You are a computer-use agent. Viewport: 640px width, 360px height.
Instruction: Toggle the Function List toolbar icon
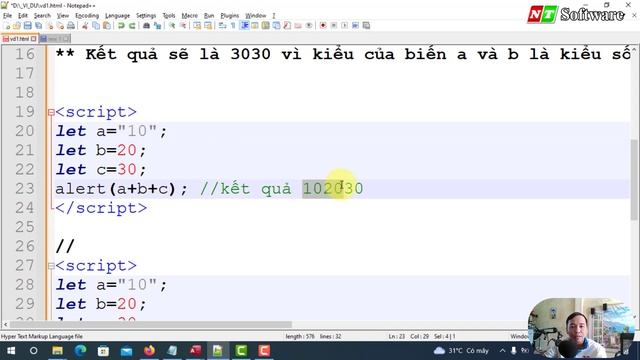coord(287,26)
